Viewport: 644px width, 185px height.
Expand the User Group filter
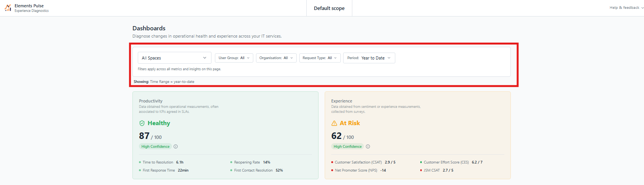tap(234, 58)
